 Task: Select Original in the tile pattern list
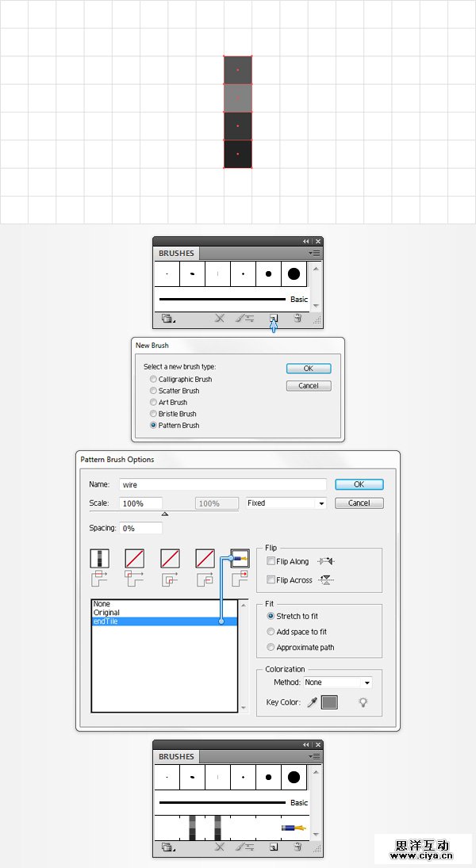(x=107, y=613)
